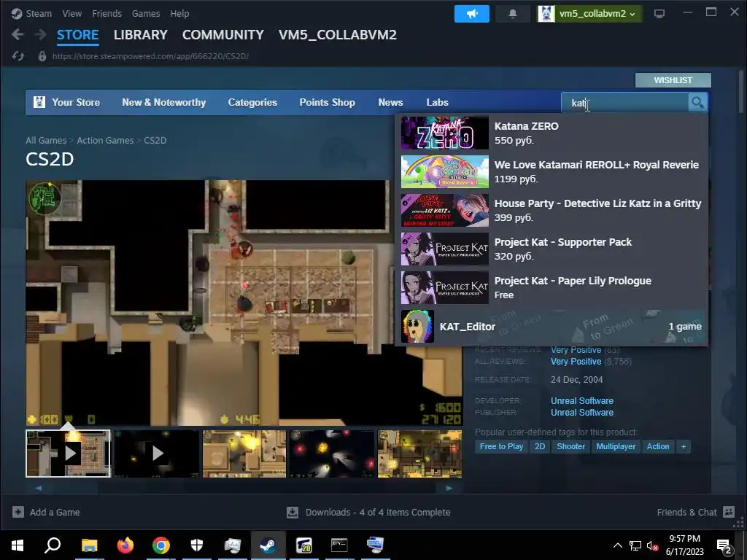747x560 pixels.
Task: Click the Action Games breadcrumb
Action: pyautogui.click(x=105, y=141)
